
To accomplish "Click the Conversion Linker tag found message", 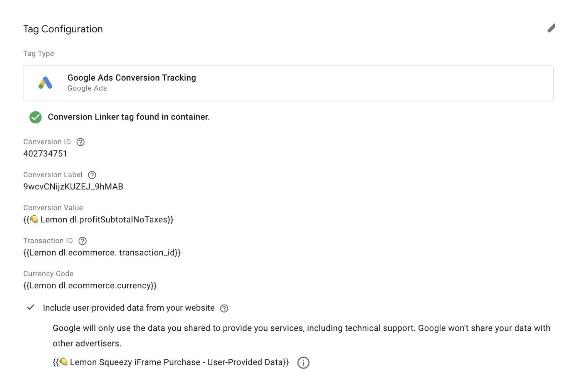I will [129, 117].
